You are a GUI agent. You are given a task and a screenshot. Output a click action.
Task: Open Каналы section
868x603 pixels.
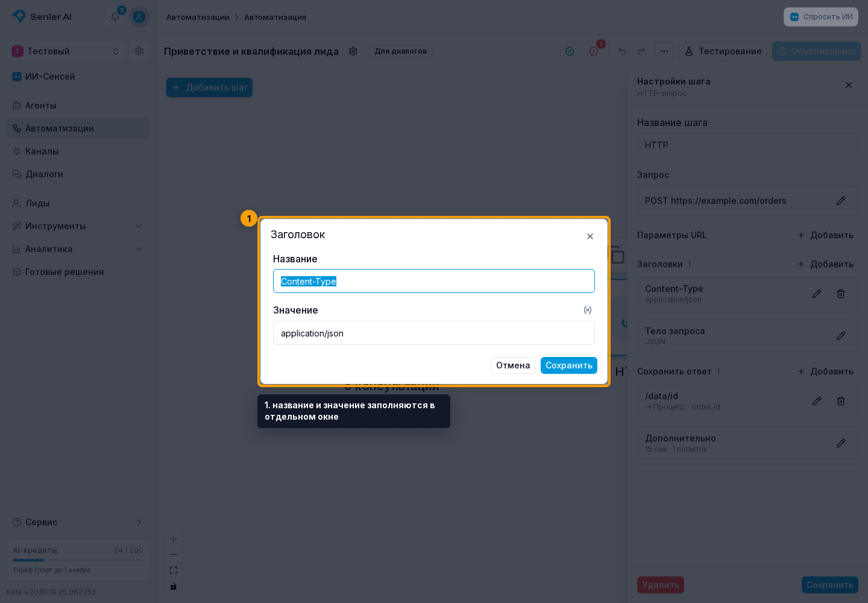coord(78,151)
